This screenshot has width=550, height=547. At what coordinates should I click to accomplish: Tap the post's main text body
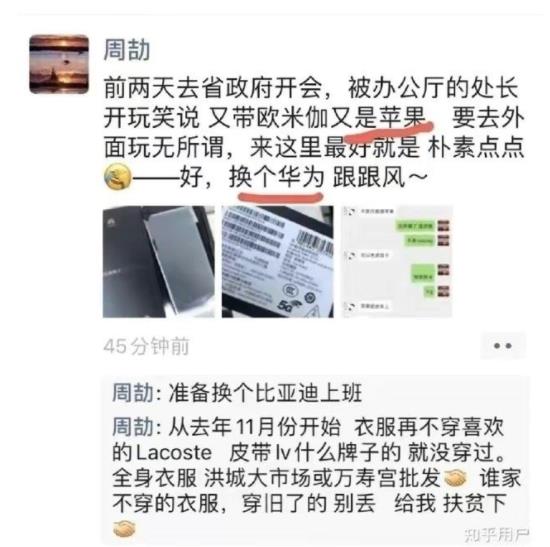click(314, 132)
